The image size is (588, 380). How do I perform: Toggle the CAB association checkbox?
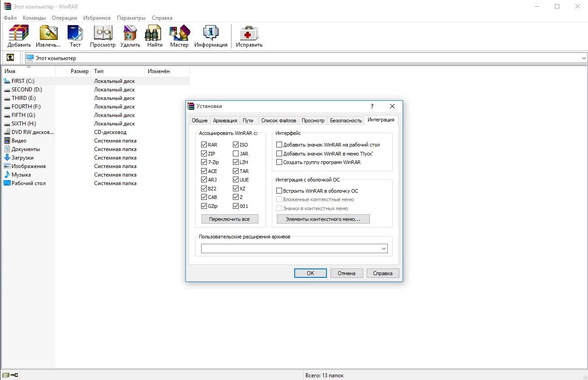(204, 197)
